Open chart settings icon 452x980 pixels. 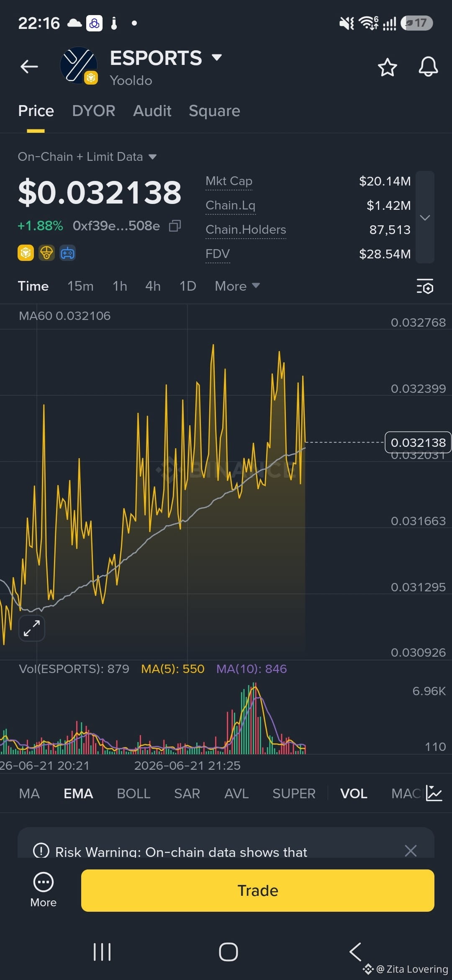click(x=425, y=286)
